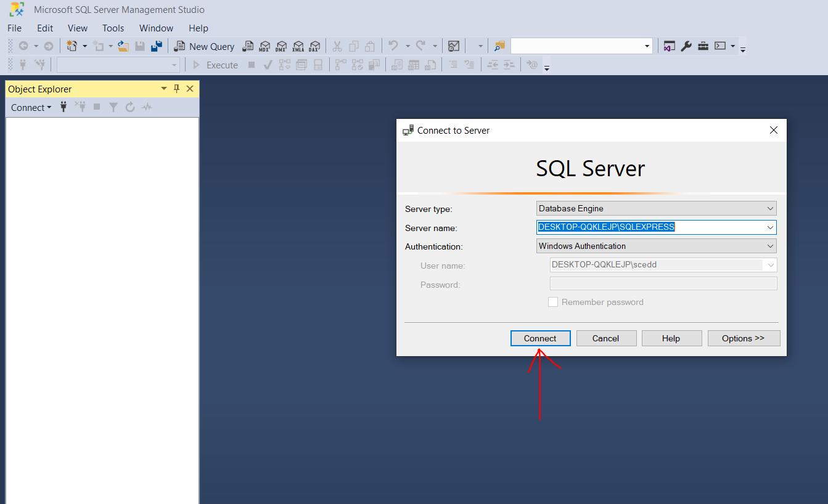Open the Help menu
This screenshot has height=504, width=828.
199,28
